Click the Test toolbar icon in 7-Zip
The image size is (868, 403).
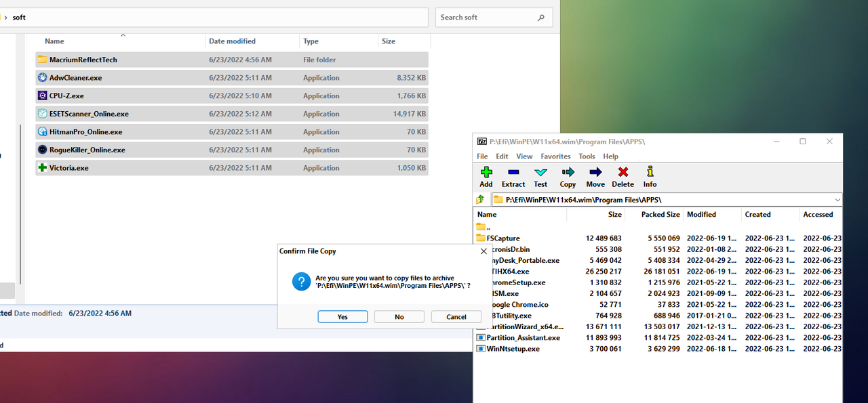[540, 172]
